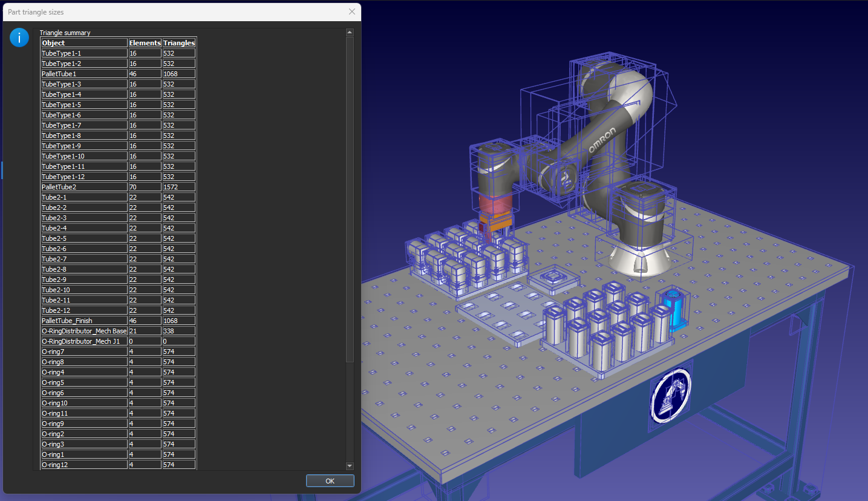Click the vertical scrollbar thumb in the dialog
Screen dimensions: 868x501
pyautogui.click(x=350, y=200)
